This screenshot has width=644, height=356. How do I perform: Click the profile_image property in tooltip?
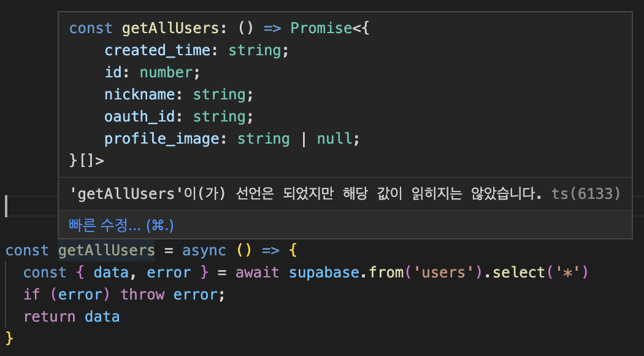[162, 139]
